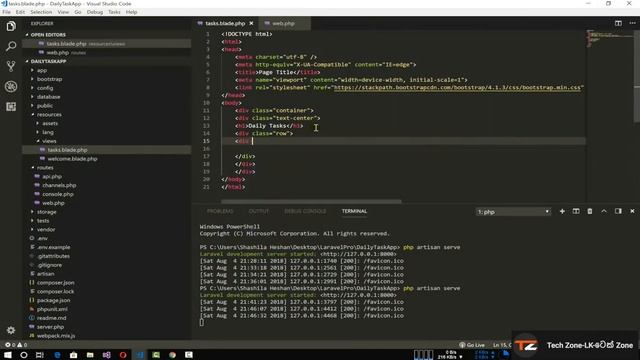This screenshot has height=360, width=640.
Task: Open the Opera icon on the taskbar
Action: [123, 355]
